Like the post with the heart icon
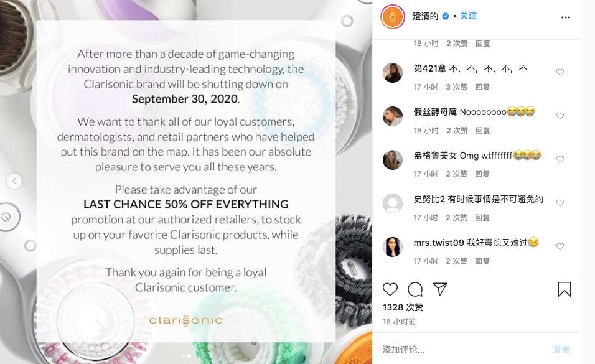 (390, 289)
